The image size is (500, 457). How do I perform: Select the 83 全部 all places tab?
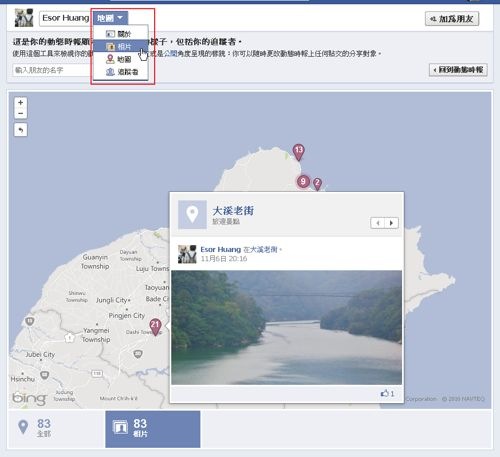point(56,429)
